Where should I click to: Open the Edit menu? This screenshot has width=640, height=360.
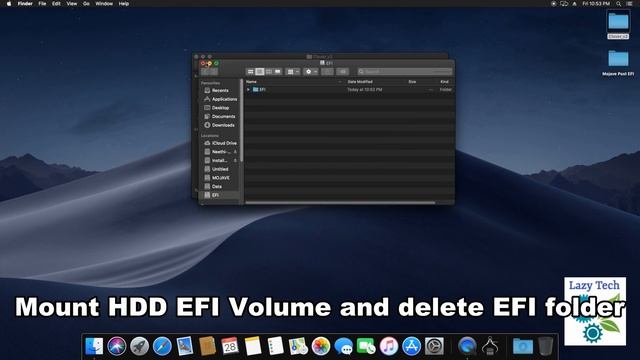(56, 4)
